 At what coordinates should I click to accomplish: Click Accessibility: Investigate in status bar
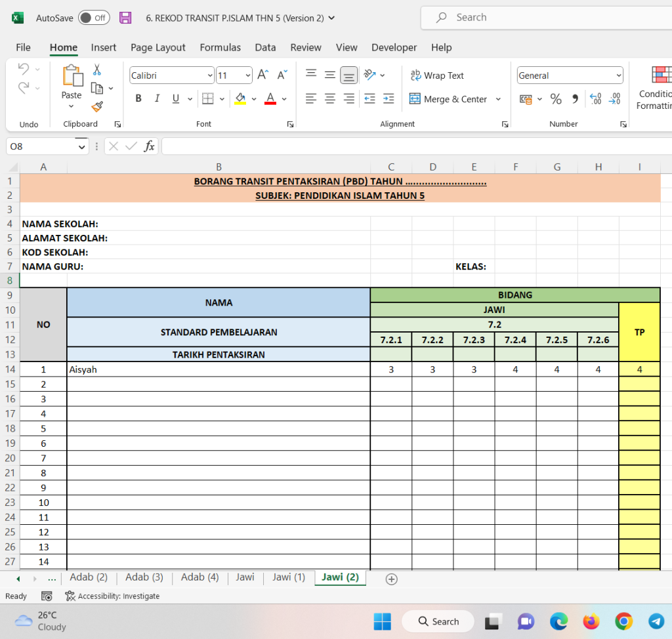pyautogui.click(x=112, y=596)
